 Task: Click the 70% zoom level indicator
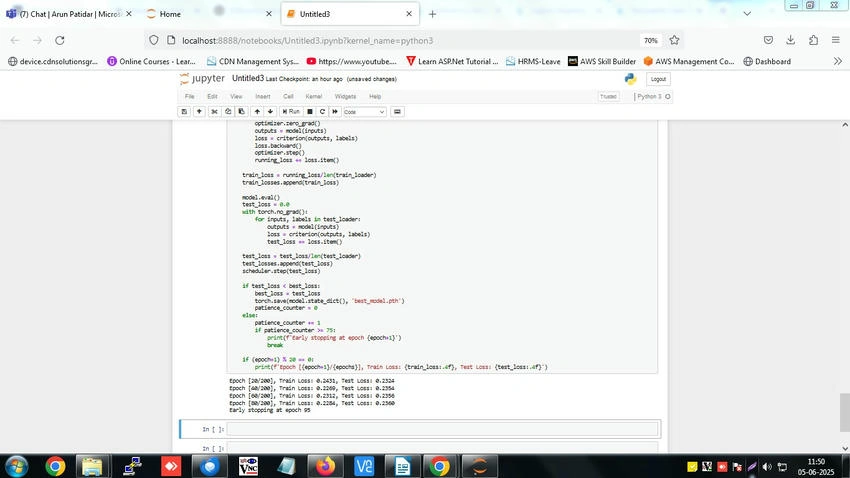pos(651,41)
